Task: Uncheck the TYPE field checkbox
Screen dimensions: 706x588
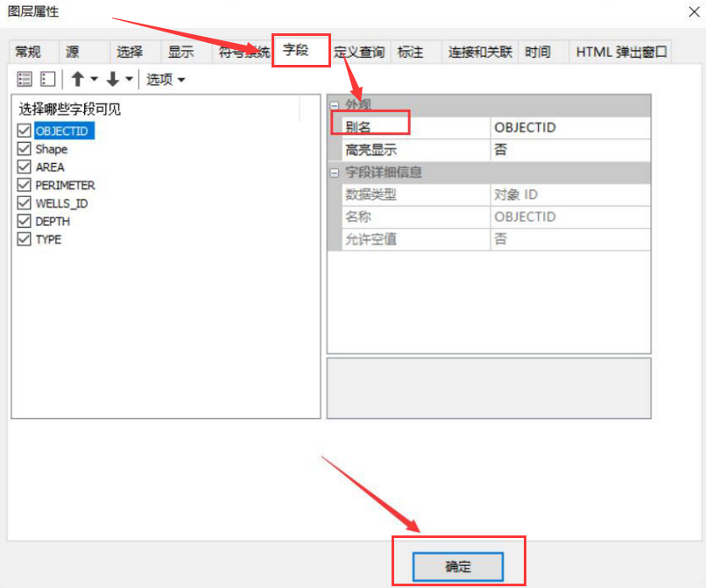Action: pyautogui.click(x=24, y=239)
